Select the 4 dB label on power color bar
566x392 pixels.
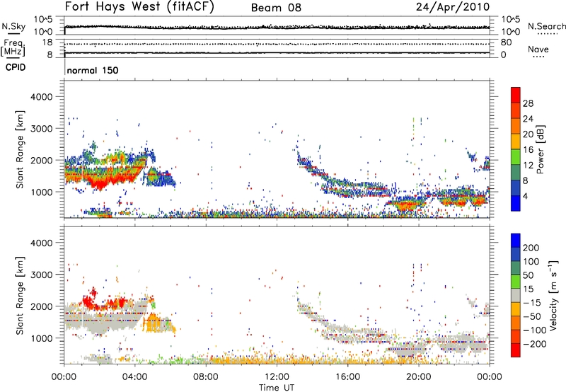click(x=525, y=196)
